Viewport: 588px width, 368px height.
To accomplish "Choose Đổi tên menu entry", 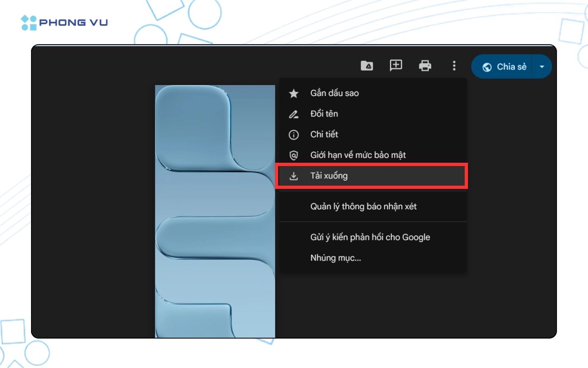I will point(324,114).
